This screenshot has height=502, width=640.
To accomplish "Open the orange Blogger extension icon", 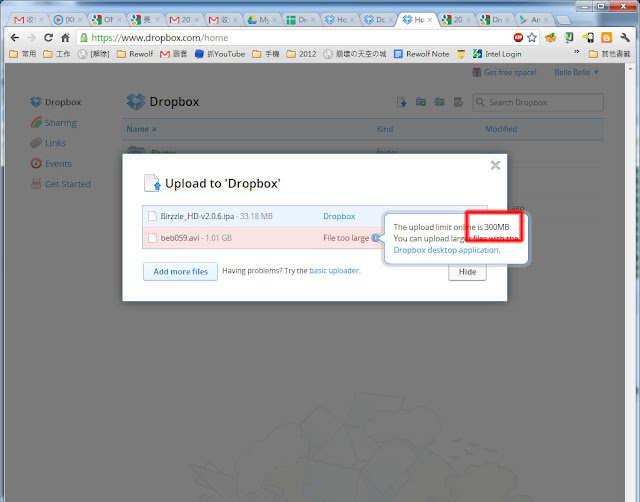I will click(607, 38).
